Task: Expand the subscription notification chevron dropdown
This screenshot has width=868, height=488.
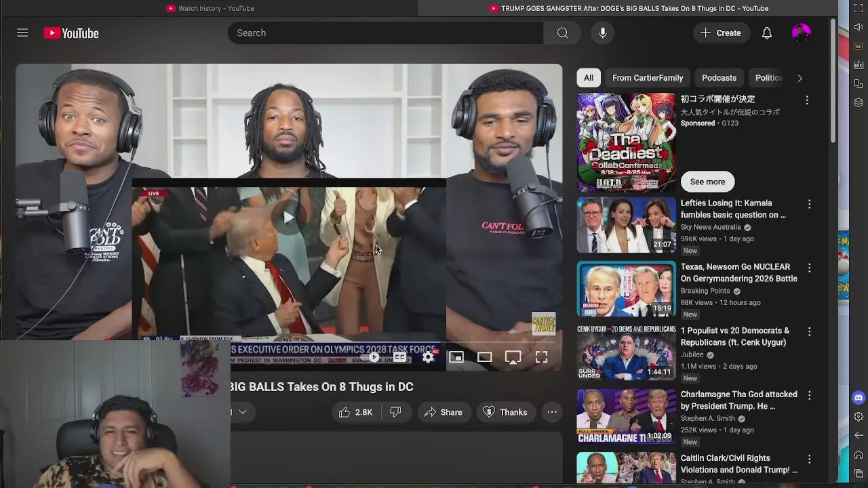Action: point(242,412)
